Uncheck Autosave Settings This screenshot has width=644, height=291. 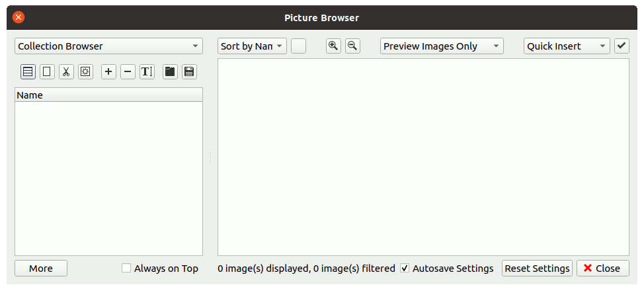(x=405, y=269)
